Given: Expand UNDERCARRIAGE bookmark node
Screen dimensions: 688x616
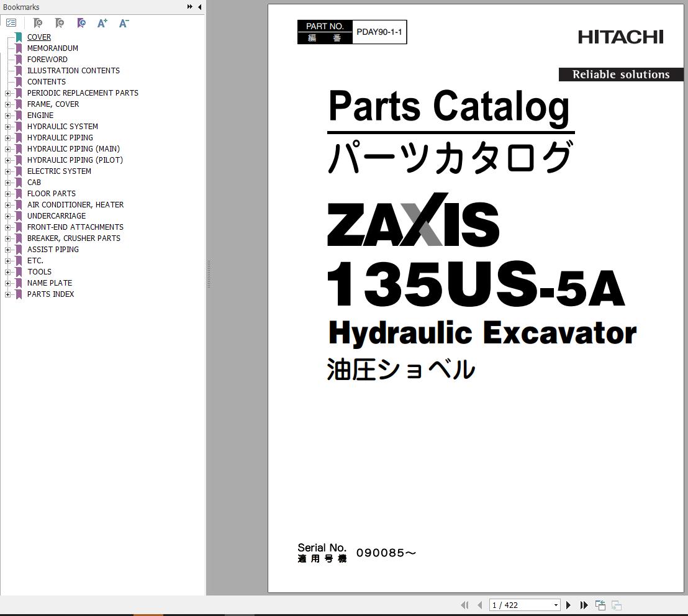Looking at the screenshot, I should click(7, 216).
